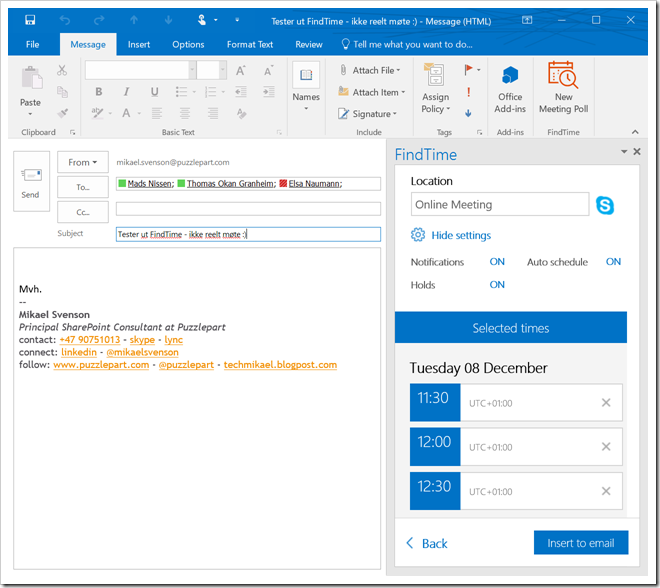Toggle Notifications ON switch
The width and height of the screenshot is (660, 588).
497,261
